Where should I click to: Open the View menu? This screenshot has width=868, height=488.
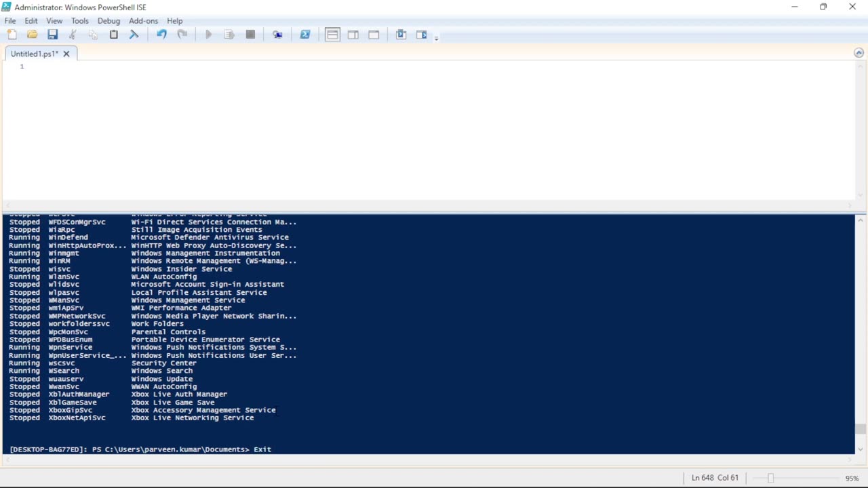[x=54, y=21]
